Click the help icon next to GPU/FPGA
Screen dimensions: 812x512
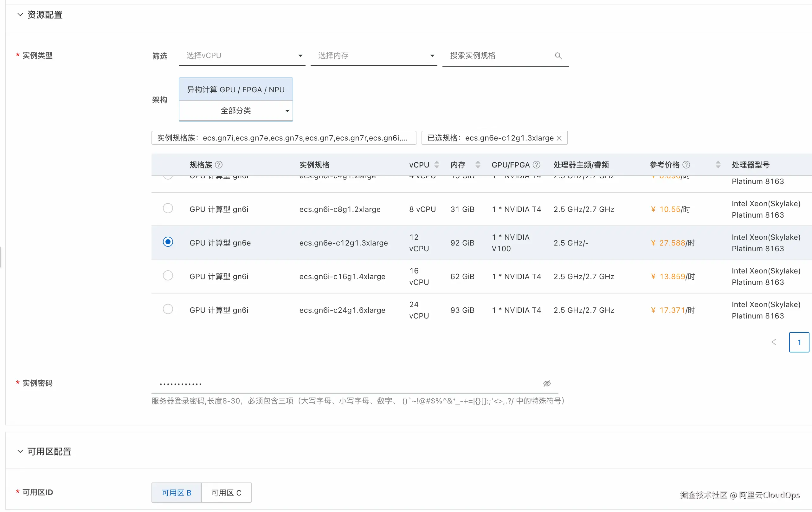tap(537, 165)
